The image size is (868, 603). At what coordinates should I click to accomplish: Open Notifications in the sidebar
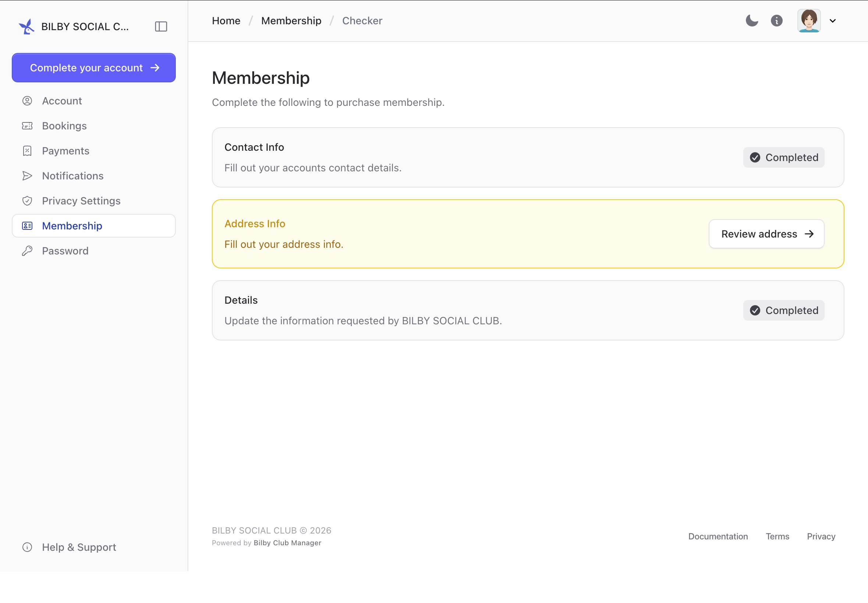coord(94,176)
